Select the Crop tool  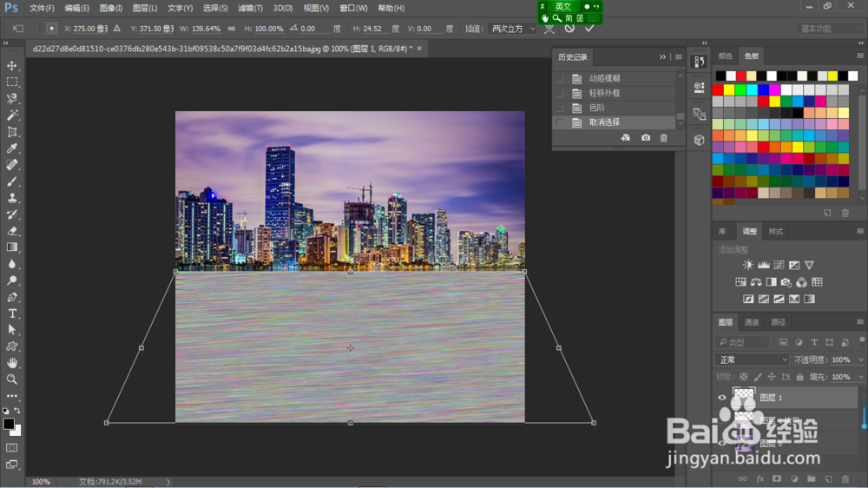[x=11, y=132]
